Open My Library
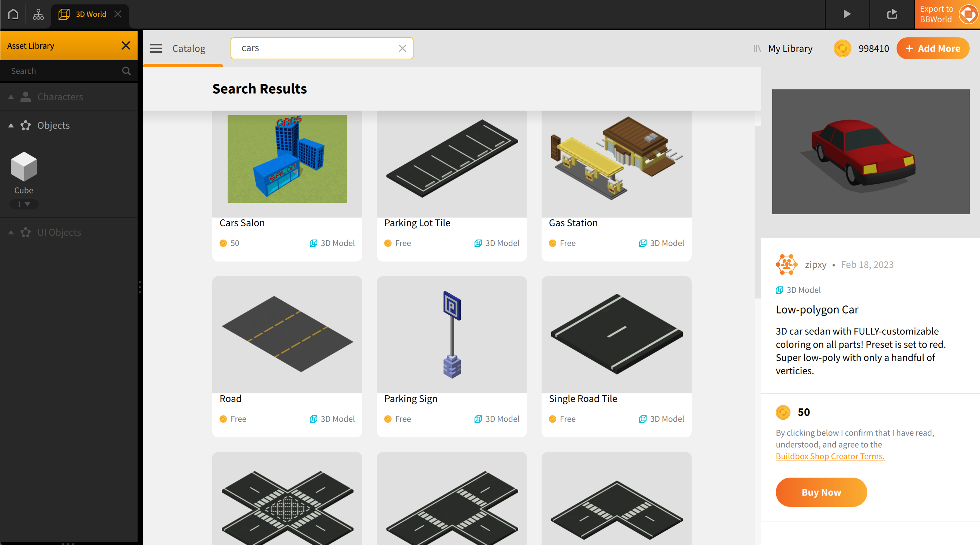Image resolution: width=980 pixels, height=545 pixels. pyautogui.click(x=783, y=48)
